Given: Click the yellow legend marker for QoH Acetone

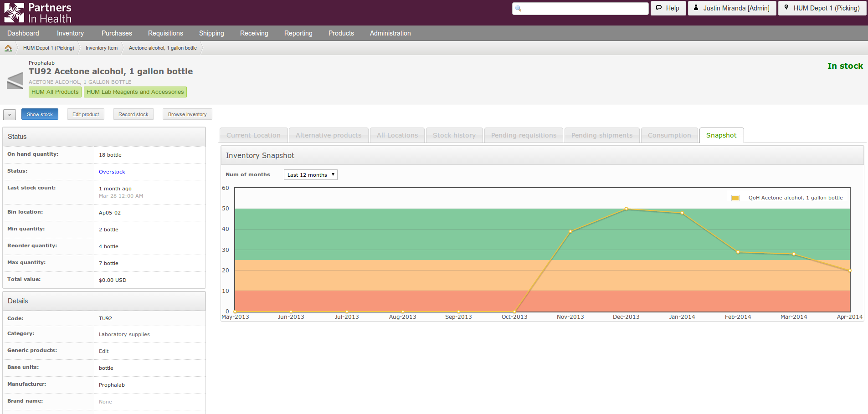Looking at the screenshot, I should click(735, 198).
